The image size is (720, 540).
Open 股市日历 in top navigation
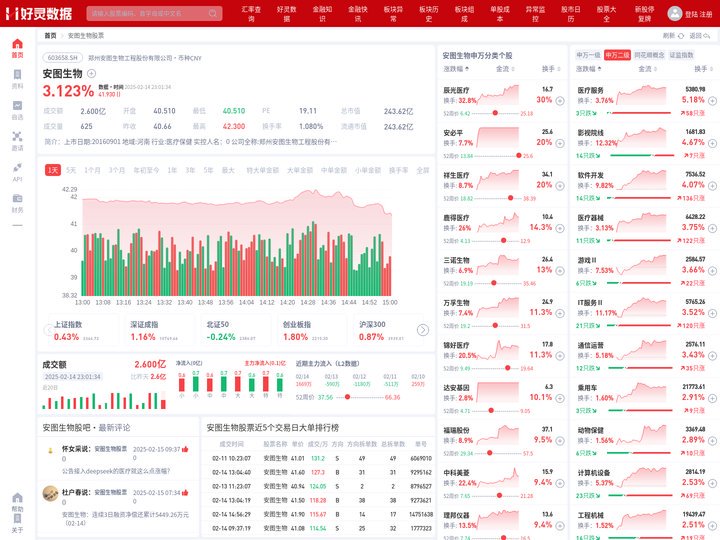click(x=571, y=14)
